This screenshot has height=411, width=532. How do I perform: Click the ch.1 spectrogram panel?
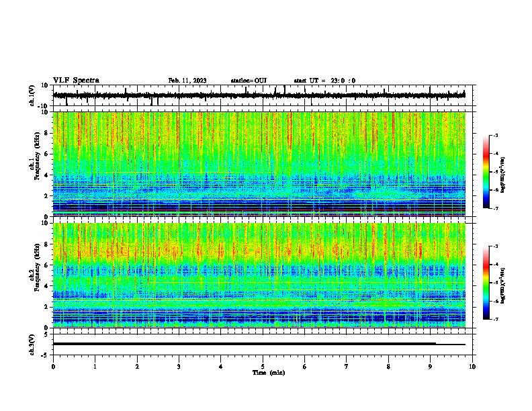[x=259, y=164]
